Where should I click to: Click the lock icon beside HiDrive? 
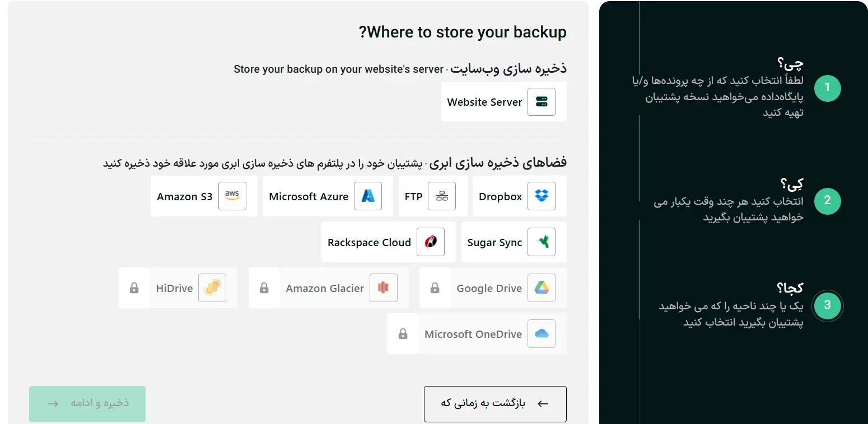pyautogui.click(x=134, y=288)
